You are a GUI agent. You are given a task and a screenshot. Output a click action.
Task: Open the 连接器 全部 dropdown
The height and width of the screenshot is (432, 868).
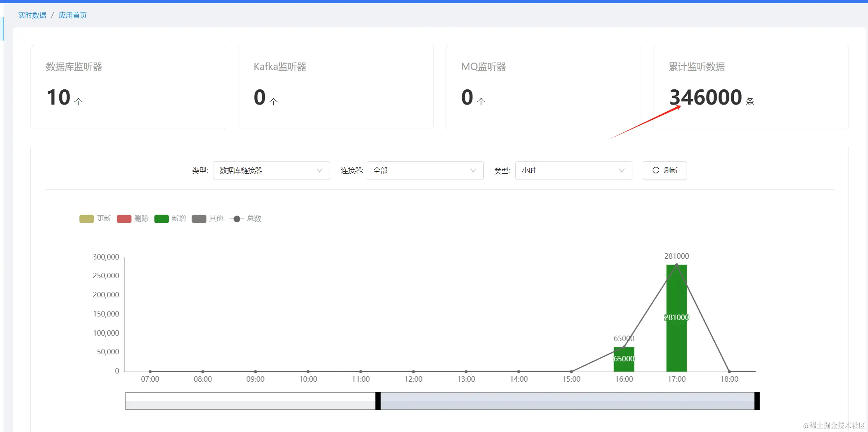[419, 171]
